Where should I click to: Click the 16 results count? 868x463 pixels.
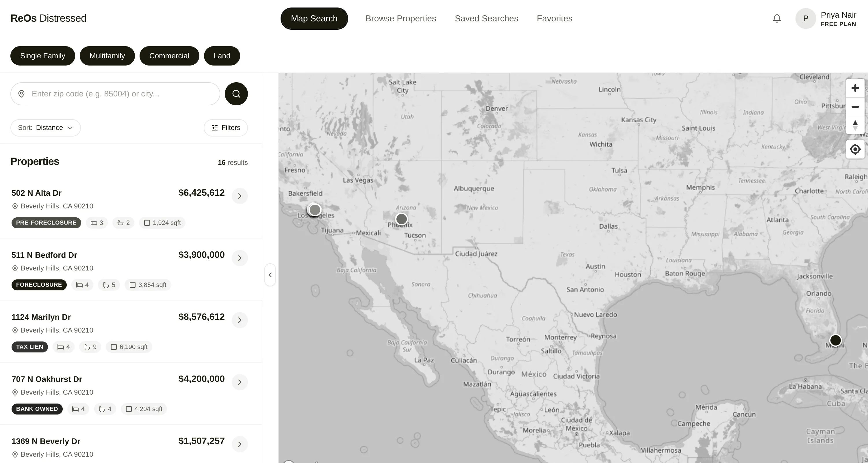(x=233, y=162)
